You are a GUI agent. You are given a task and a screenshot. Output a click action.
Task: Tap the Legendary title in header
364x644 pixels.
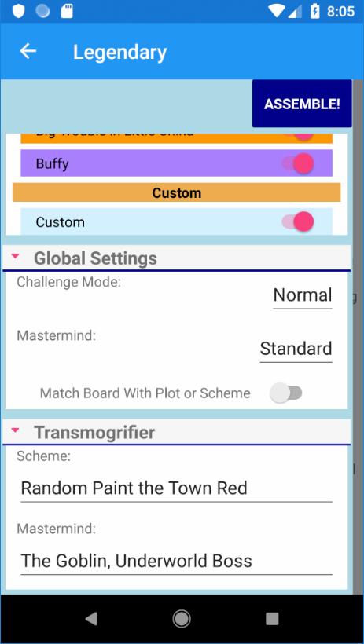[119, 52]
